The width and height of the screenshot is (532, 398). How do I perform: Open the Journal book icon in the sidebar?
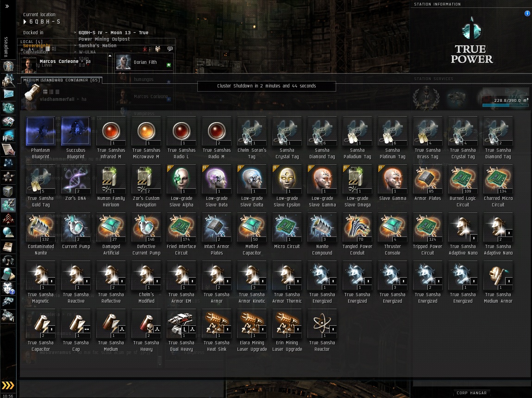coord(8,247)
